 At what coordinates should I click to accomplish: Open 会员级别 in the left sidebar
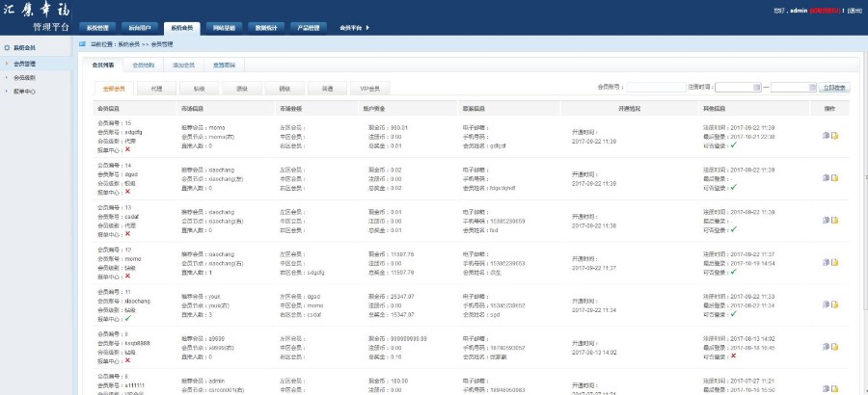click(x=25, y=77)
